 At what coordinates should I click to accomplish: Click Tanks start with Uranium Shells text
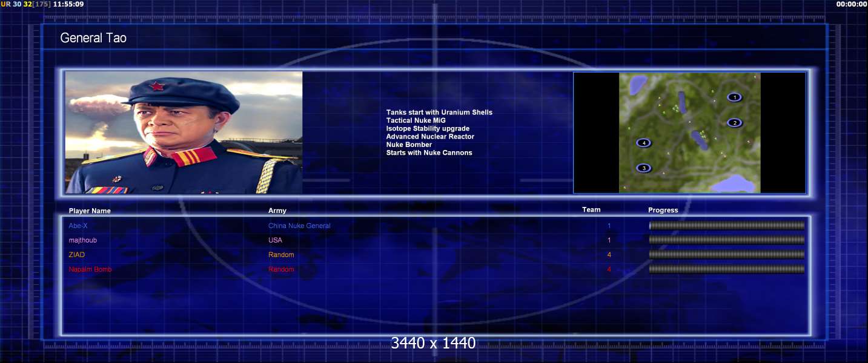click(x=439, y=113)
